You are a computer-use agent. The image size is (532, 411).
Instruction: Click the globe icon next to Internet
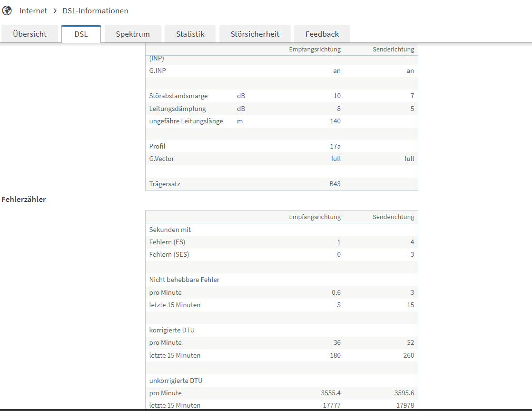coord(7,11)
